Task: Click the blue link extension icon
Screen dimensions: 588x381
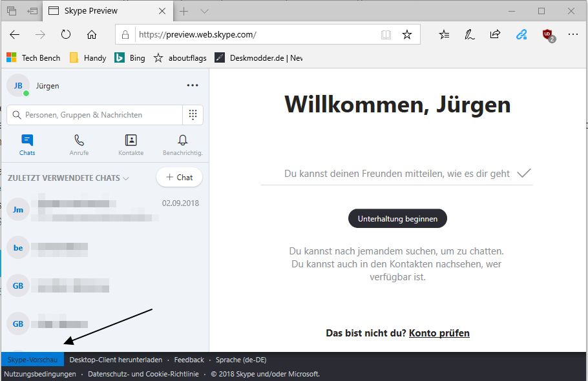Action: point(521,34)
